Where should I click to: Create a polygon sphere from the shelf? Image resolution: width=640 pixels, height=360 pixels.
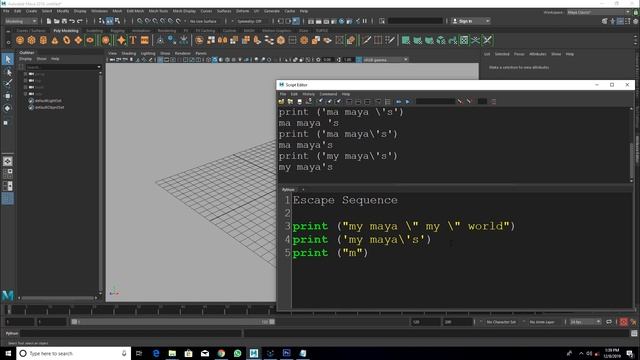[x=20, y=40]
